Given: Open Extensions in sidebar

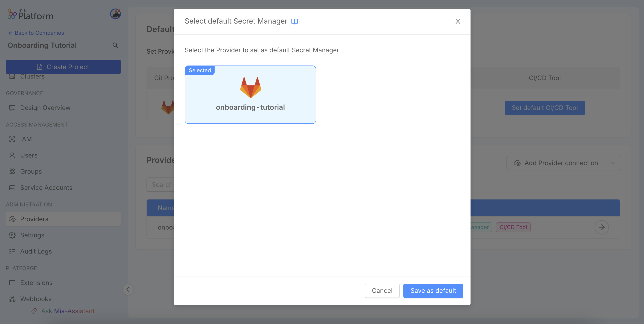Looking at the screenshot, I should coord(63,283).
